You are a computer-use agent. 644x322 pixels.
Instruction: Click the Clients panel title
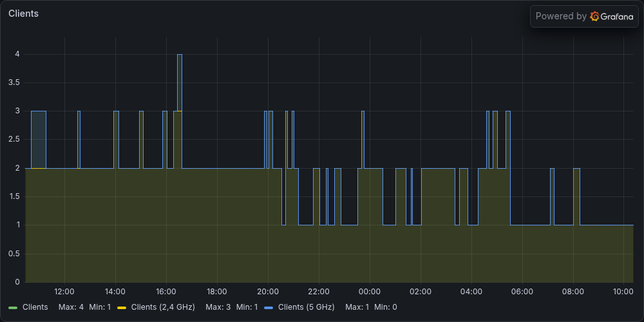pos(23,14)
